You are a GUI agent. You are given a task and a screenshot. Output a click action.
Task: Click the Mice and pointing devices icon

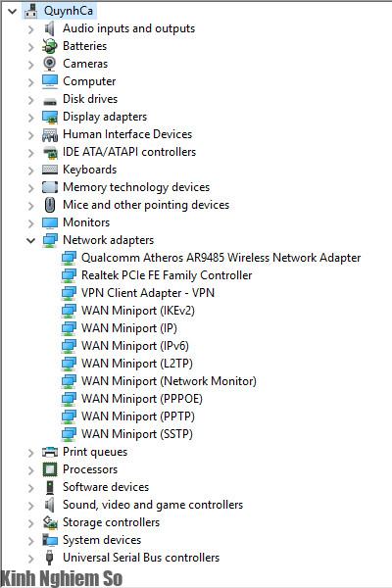click(x=50, y=205)
